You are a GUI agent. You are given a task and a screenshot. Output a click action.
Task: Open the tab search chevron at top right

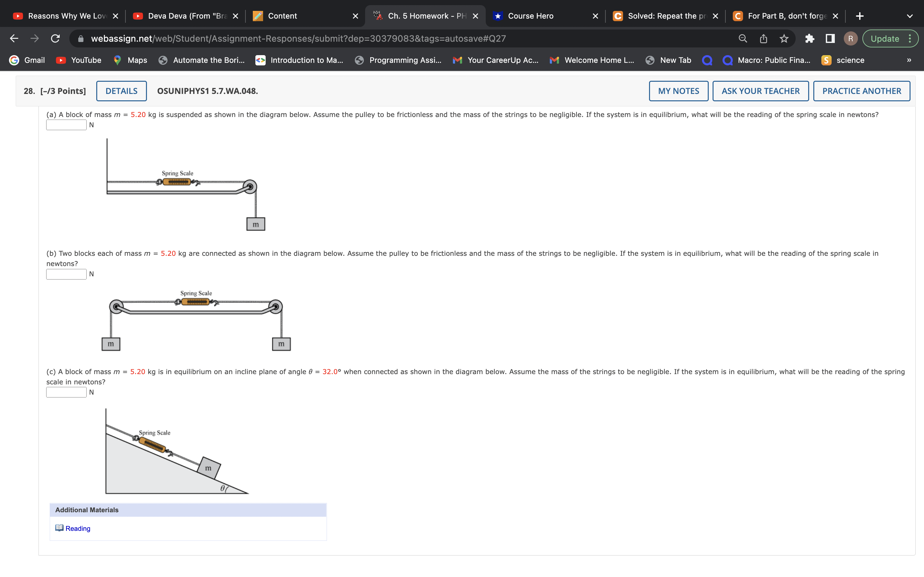(910, 16)
